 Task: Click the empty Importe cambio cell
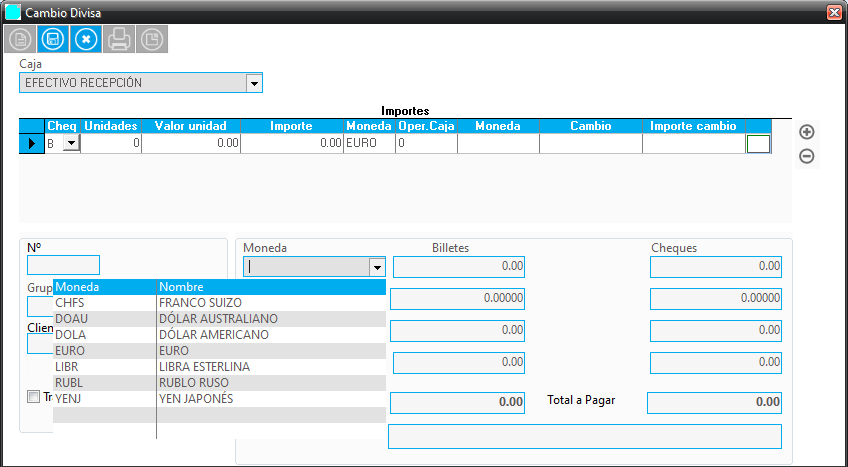tap(694, 143)
